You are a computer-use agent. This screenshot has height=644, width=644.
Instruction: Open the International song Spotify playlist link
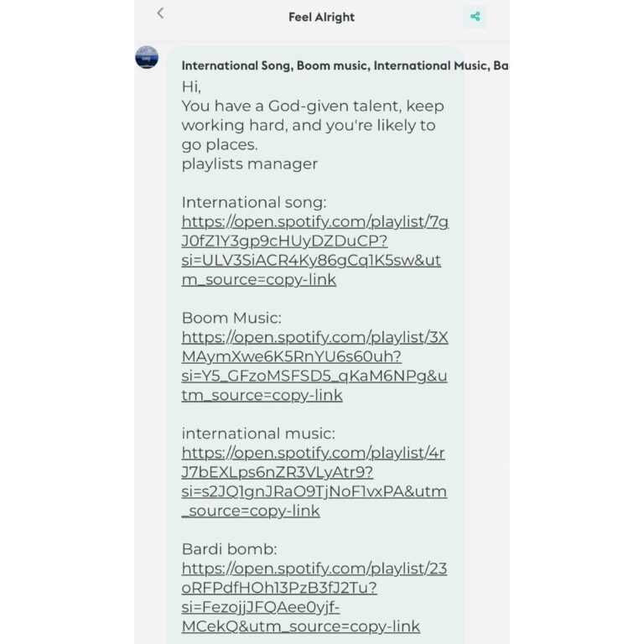(x=315, y=251)
